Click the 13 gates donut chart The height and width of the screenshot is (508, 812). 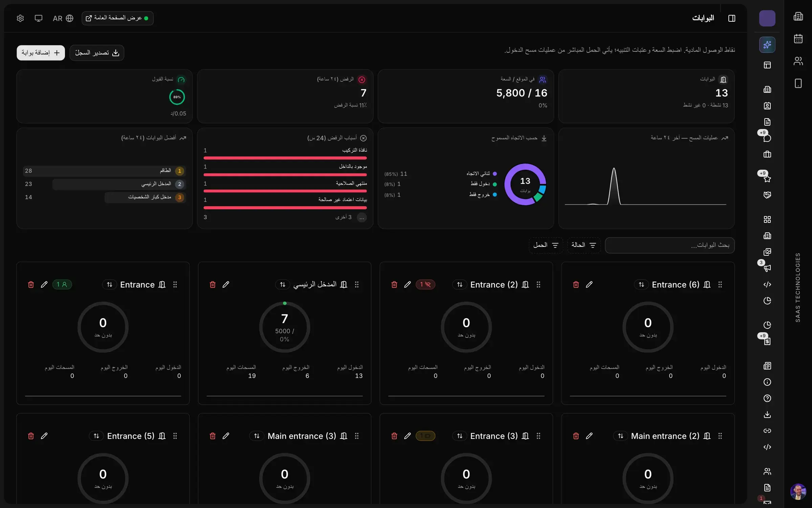coord(525,184)
